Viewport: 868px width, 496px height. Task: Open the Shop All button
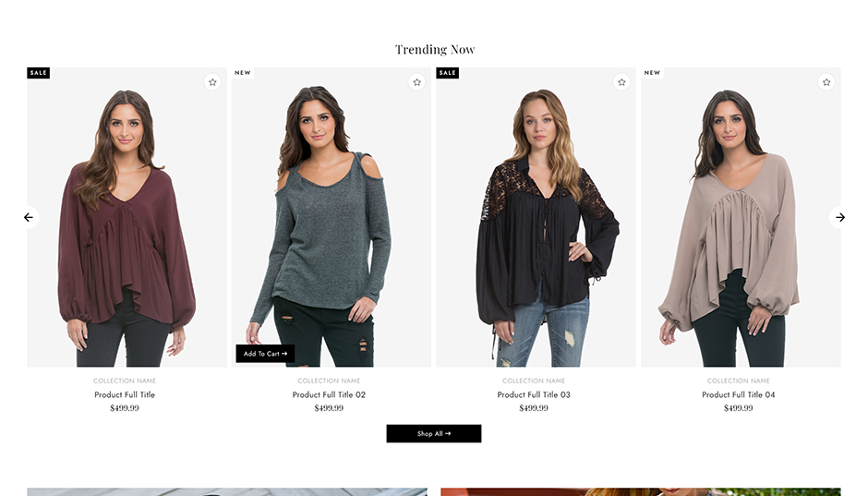click(434, 433)
